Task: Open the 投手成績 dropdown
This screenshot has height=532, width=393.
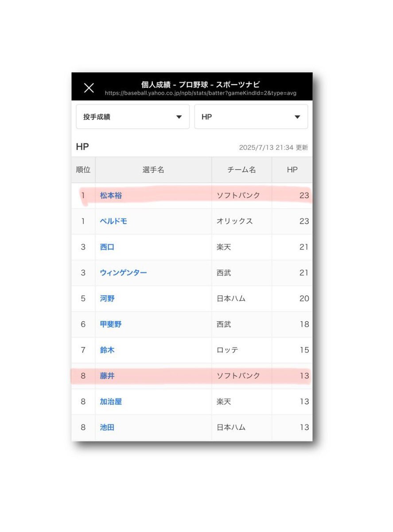Action: [x=133, y=117]
